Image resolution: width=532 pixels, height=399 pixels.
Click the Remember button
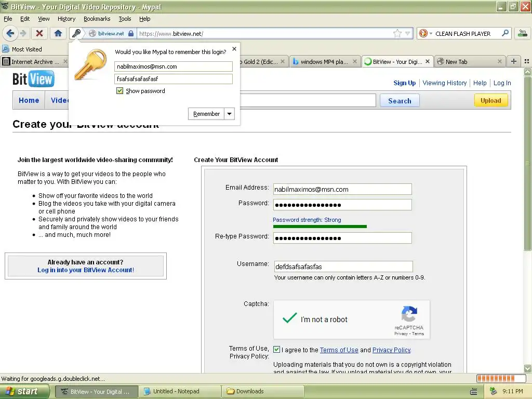206,114
